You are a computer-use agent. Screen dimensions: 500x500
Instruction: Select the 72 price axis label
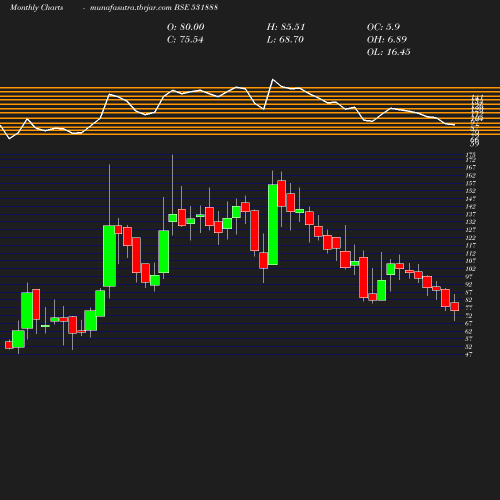tap(469, 316)
